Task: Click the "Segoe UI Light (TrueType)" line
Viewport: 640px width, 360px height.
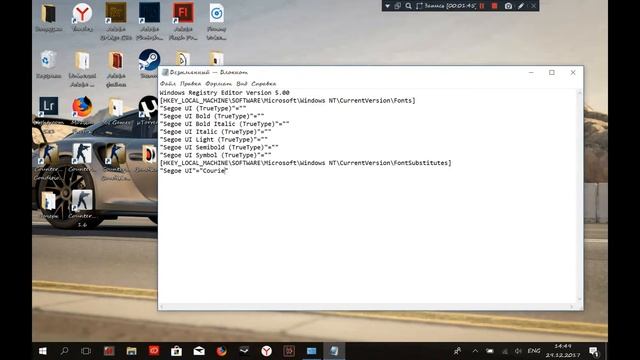Action: click(x=214, y=140)
